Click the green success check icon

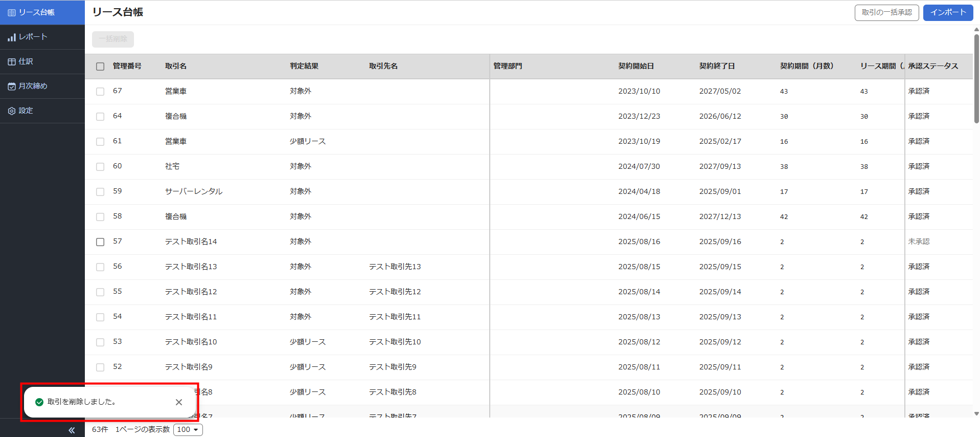pos(39,402)
